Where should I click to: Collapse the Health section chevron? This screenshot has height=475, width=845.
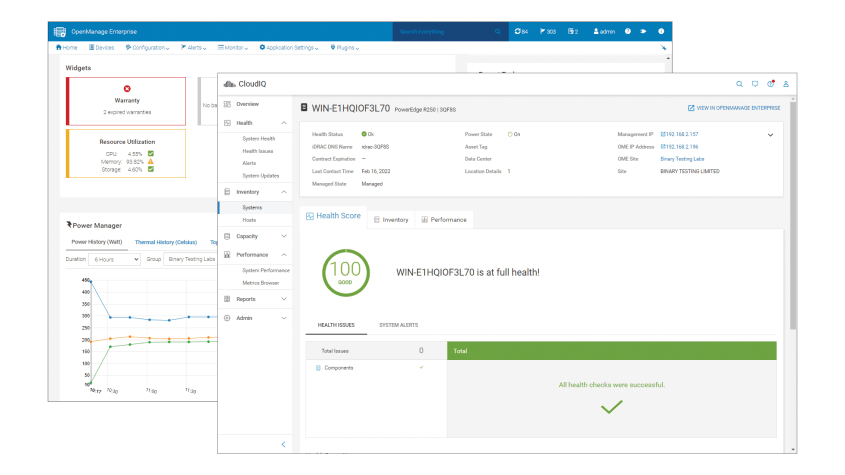[x=284, y=123]
